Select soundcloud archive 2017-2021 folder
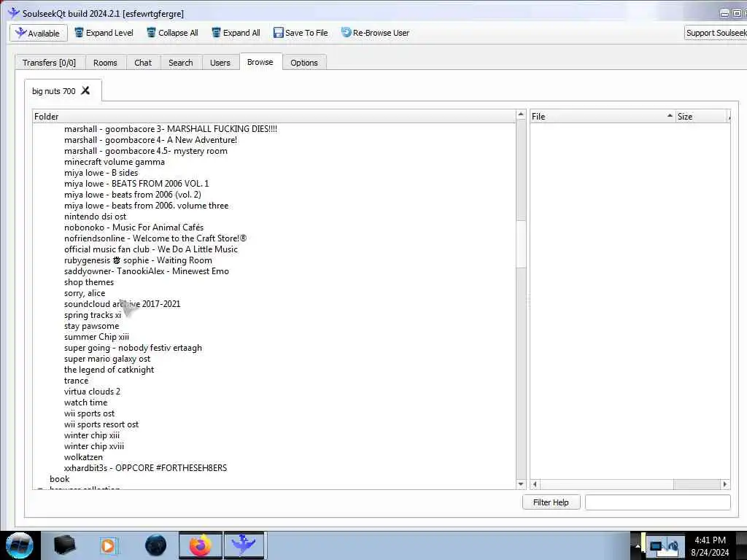 (123, 304)
